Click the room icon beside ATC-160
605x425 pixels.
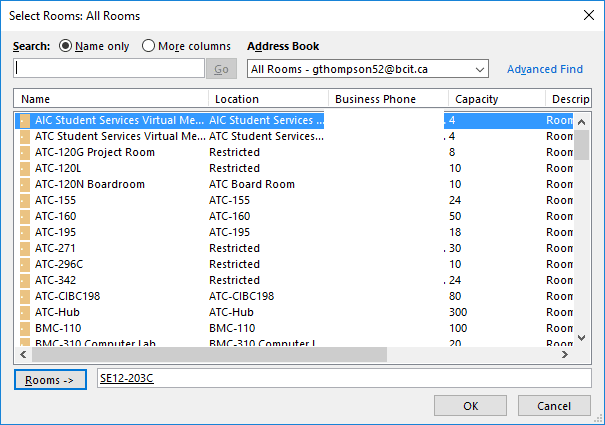(x=25, y=217)
